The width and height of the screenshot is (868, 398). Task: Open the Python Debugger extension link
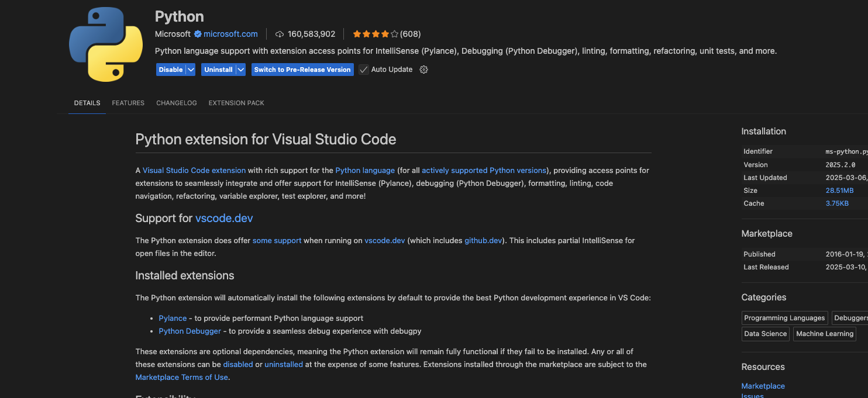pos(190,331)
